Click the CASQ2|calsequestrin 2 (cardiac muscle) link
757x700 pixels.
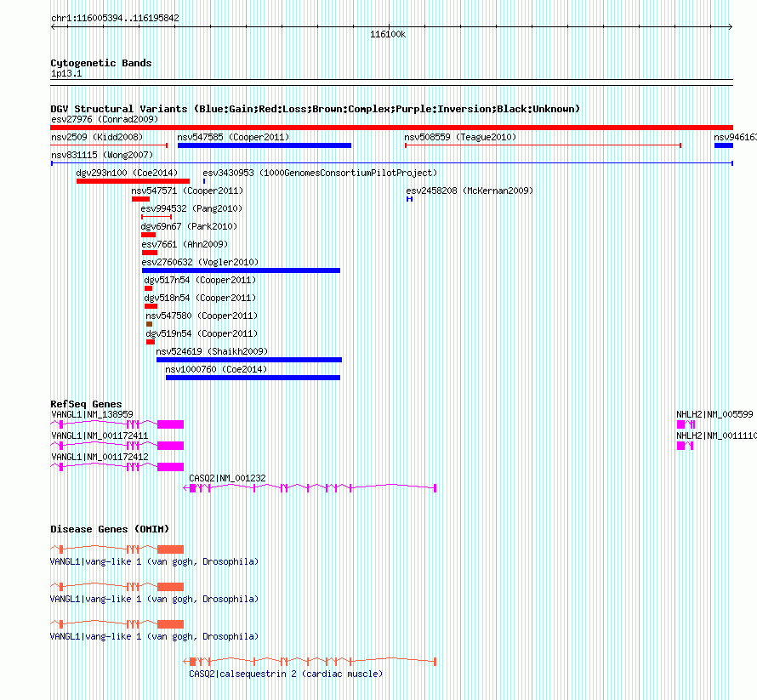click(286, 674)
